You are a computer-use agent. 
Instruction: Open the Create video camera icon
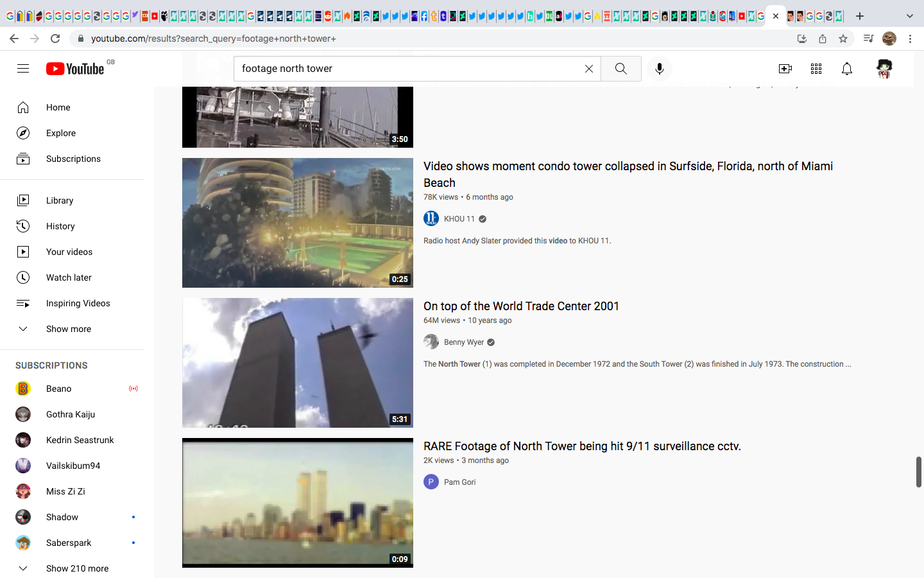[x=785, y=69]
